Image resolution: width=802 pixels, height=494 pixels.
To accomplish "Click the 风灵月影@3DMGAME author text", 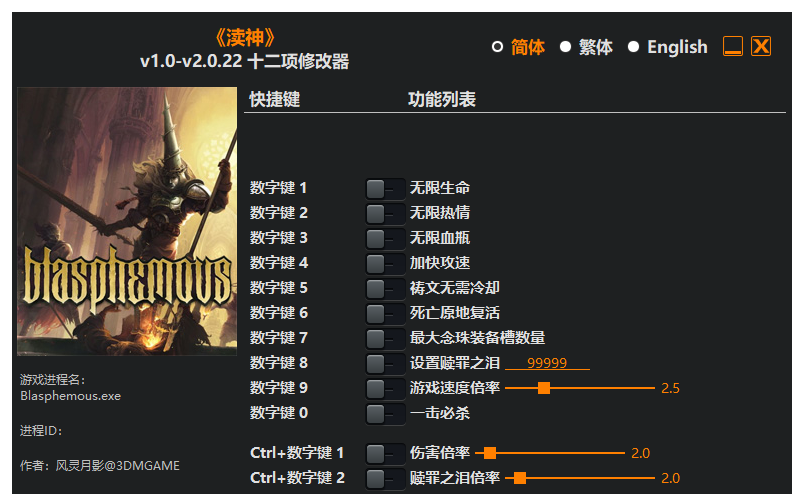I will click(118, 466).
